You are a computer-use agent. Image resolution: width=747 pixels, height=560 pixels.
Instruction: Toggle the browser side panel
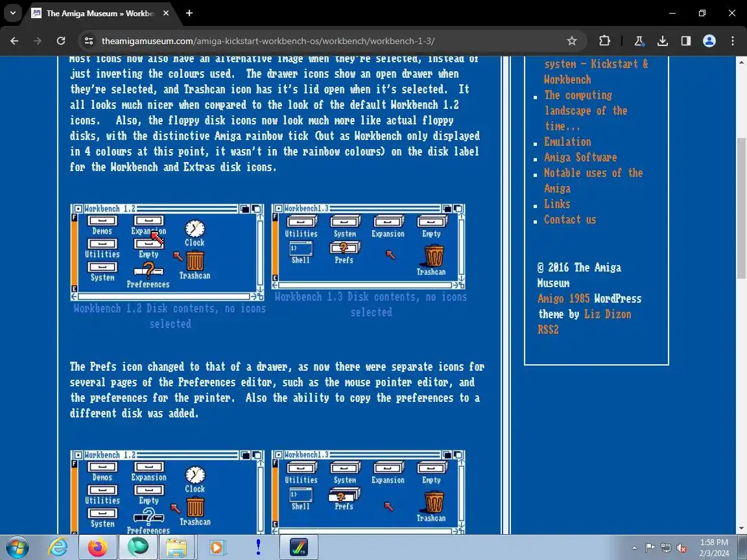point(685,41)
